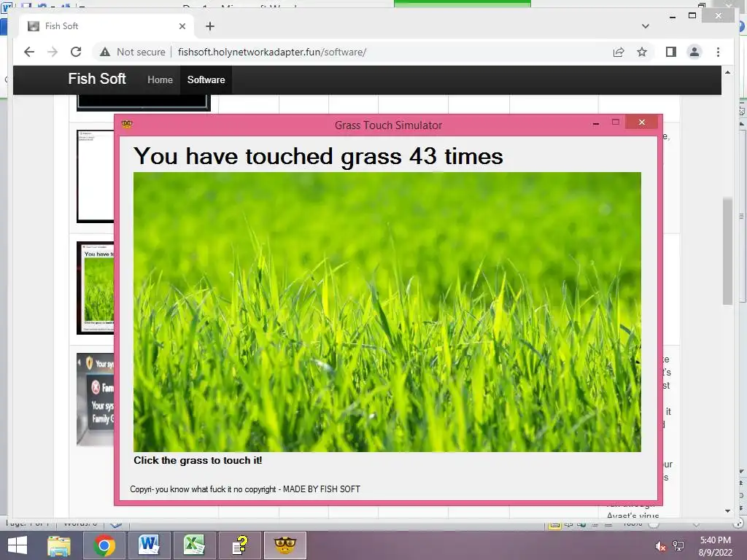This screenshot has width=747, height=560.
Task: Open Chrome three-dot menu
Action: [718, 52]
